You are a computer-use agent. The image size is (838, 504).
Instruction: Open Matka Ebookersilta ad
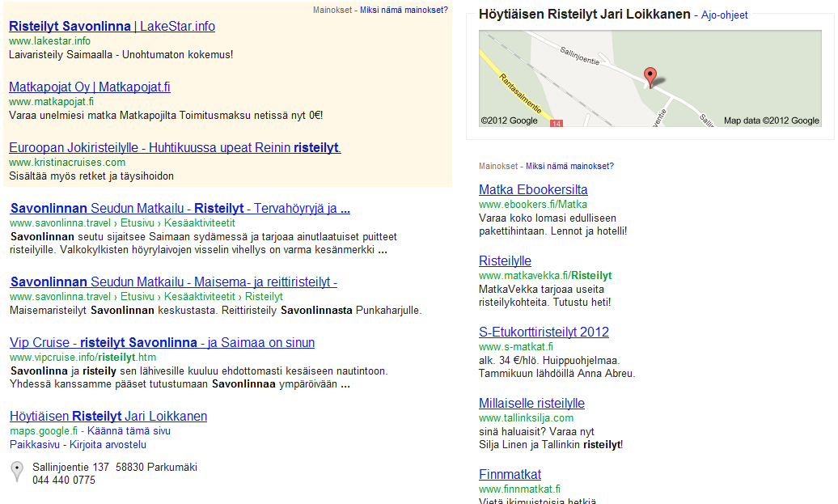pos(533,190)
